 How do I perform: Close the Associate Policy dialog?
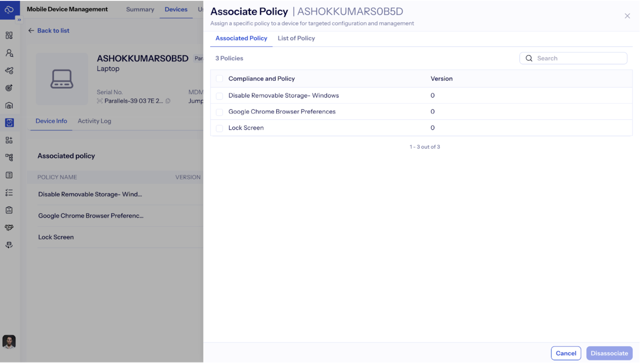627,16
